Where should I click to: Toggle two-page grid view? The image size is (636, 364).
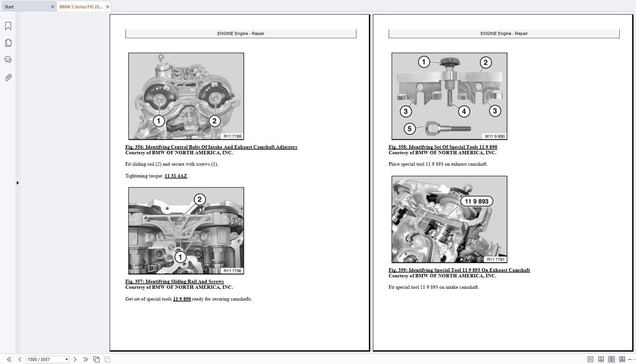622,359
